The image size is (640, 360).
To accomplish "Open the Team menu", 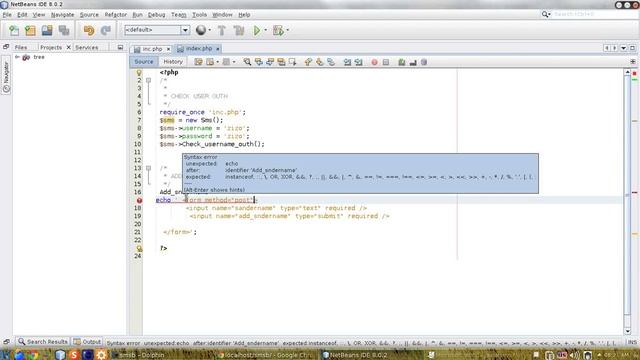I will pyautogui.click(x=178, y=15).
